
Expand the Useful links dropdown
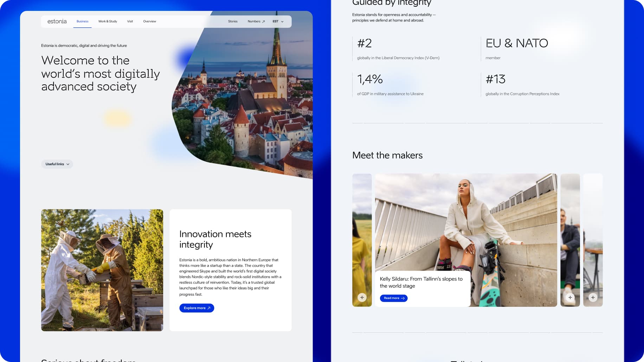tap(57, 164)
